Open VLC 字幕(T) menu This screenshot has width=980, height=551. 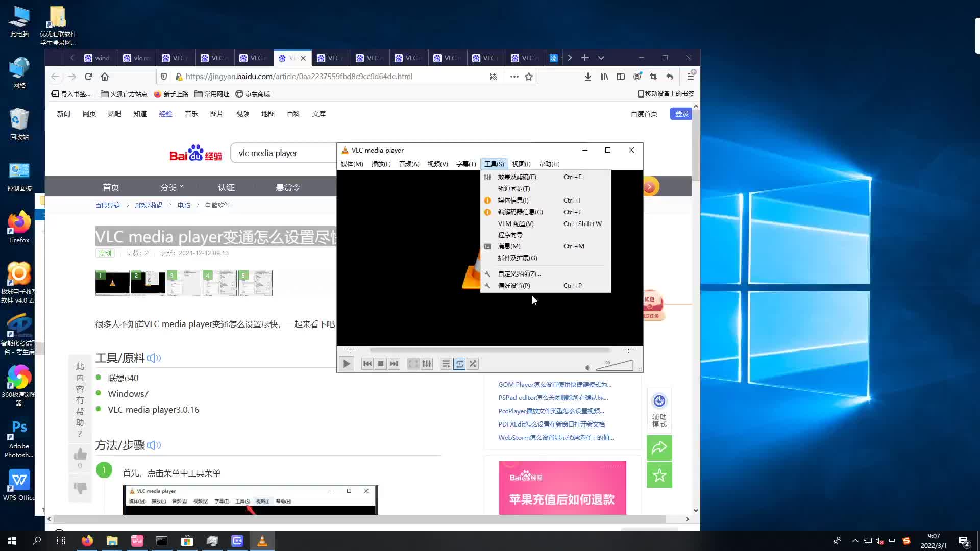click(x=465, y=164)
